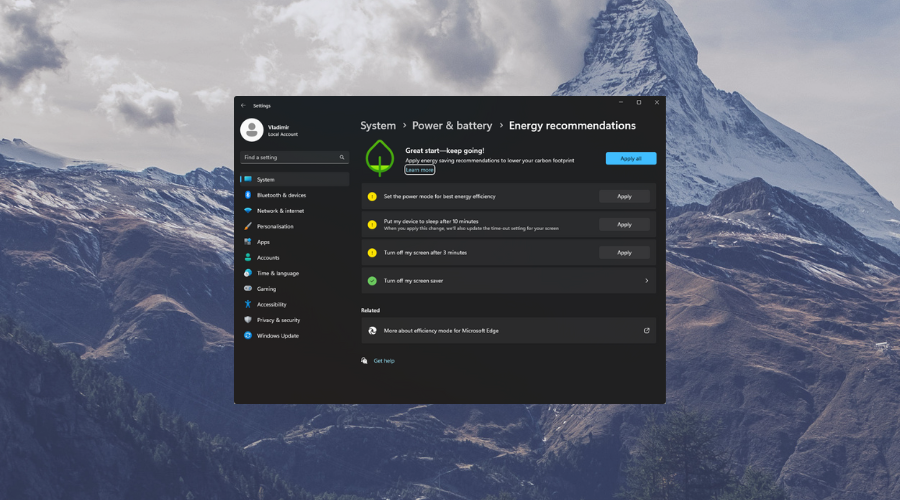Click the user profile avatar

[252, 130]
